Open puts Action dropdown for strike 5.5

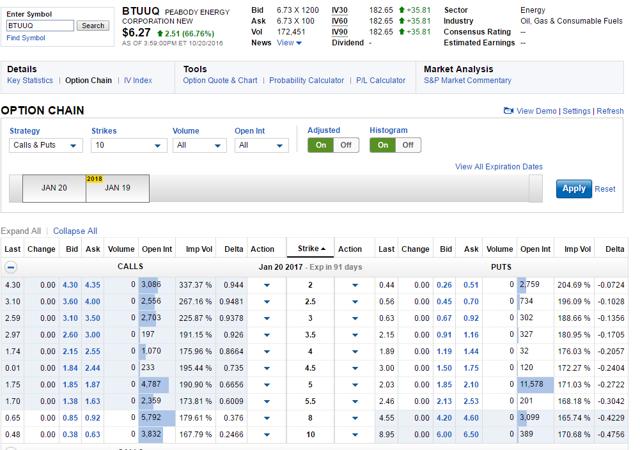355,401
